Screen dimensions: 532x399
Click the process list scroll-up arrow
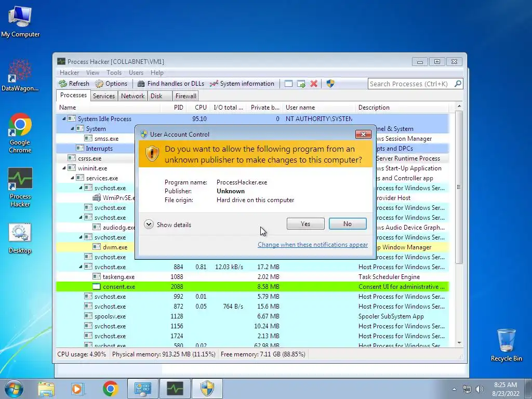tap(459, 107)
